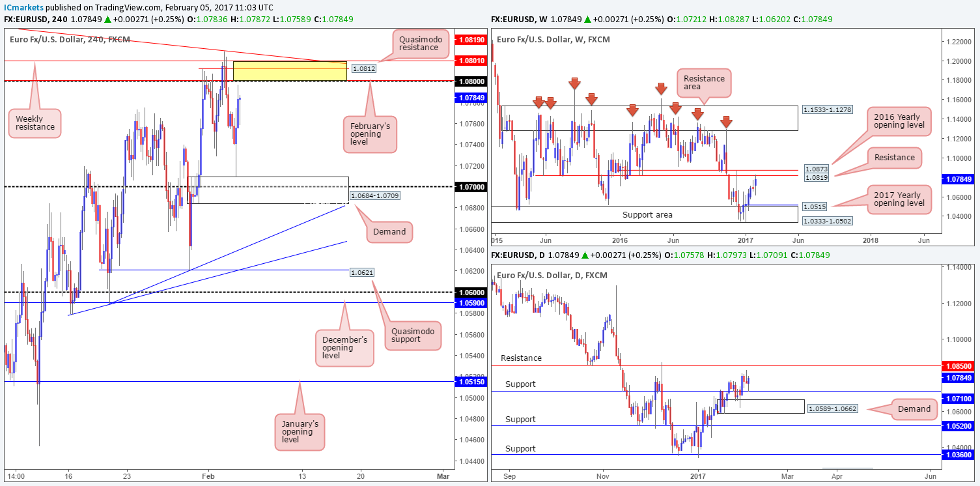The height and width of the screenshot is (486, 980).
Task: Select the Quasimodo support callout
Action: (413, 334)
